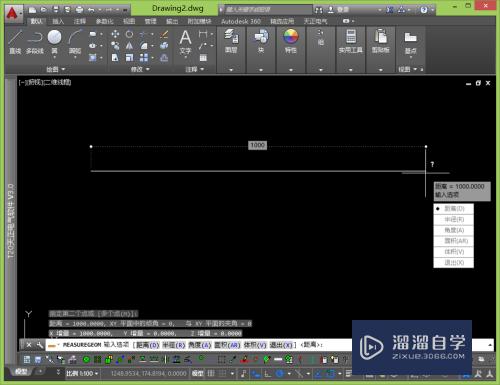The height and width of the screenshot is (385, 500).
Task: Click the command line wrench customize icon
Action: (x=40, y=345)
